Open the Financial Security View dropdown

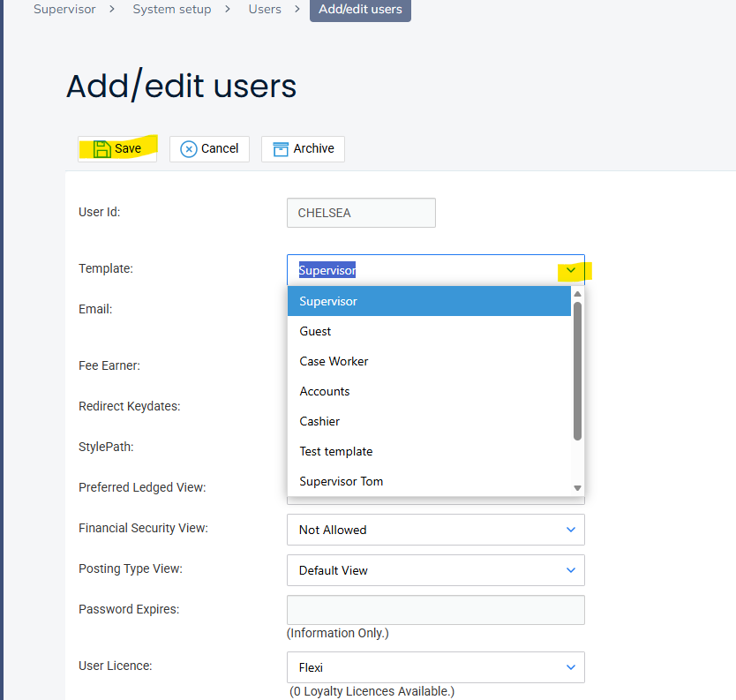click(435, 530)
